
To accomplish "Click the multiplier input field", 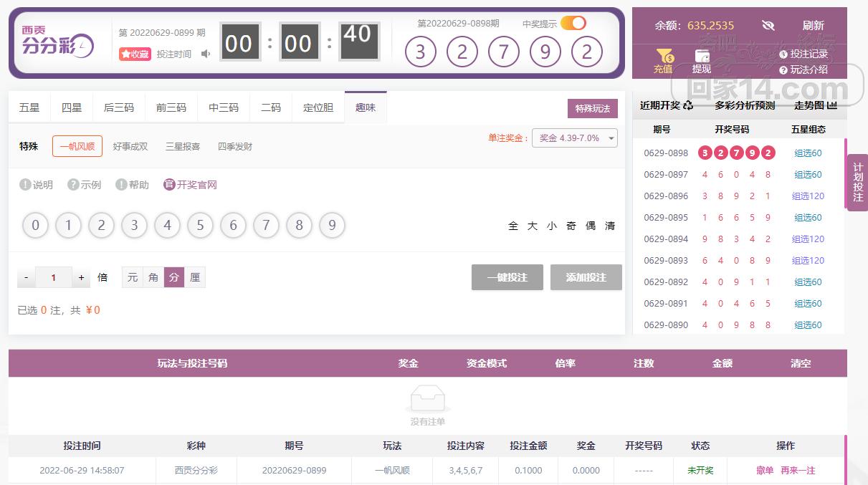I will tap(53, 277).
